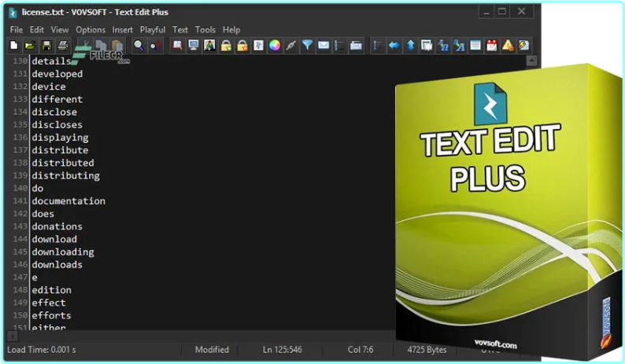625x364 pixels.
Task: Click the 'Modified' status bar entry
Action: click(212, 350)
